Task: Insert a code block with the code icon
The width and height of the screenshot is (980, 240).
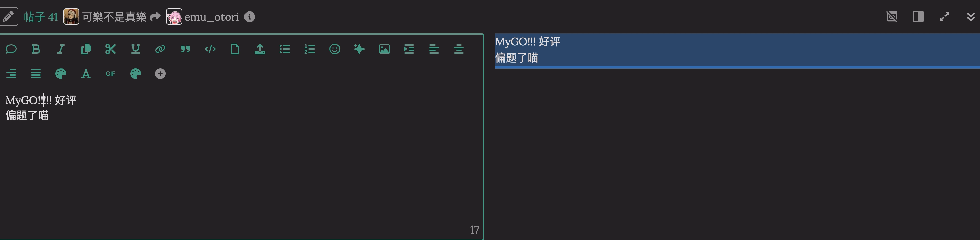Action: pos(210,49)
